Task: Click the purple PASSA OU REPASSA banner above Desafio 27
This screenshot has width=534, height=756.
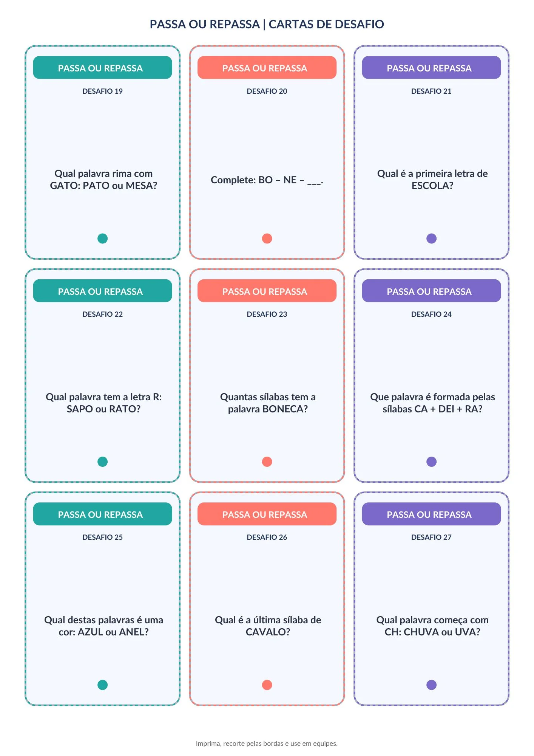Action: click(x=431, y=514)
